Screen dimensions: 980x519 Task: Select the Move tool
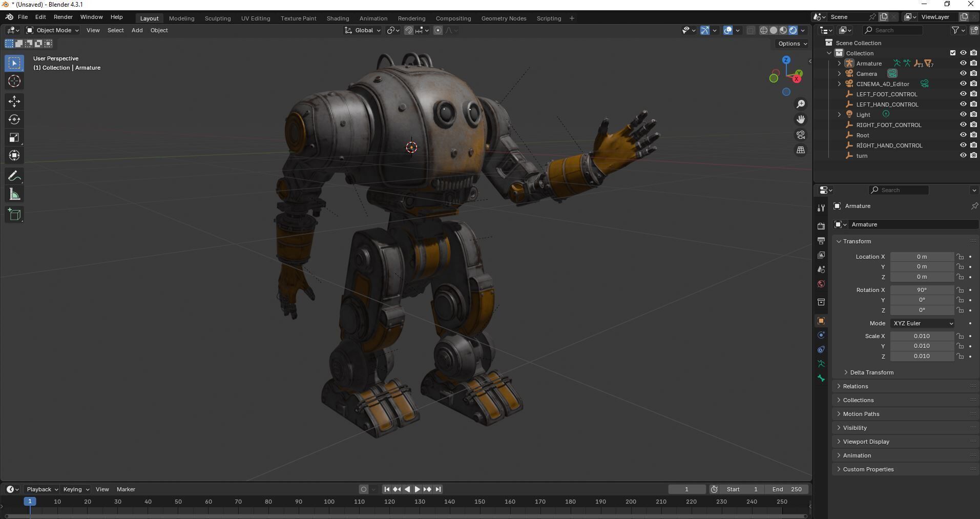coord(14,101)
